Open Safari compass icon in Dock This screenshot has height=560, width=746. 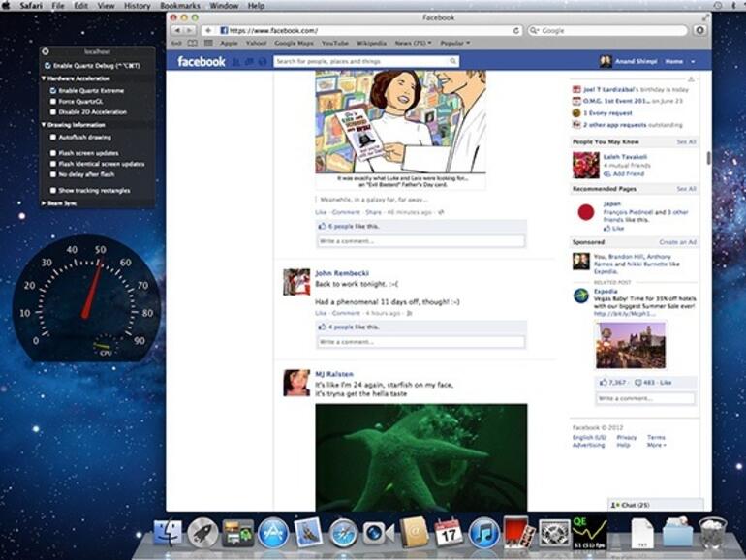pos(343,533)
